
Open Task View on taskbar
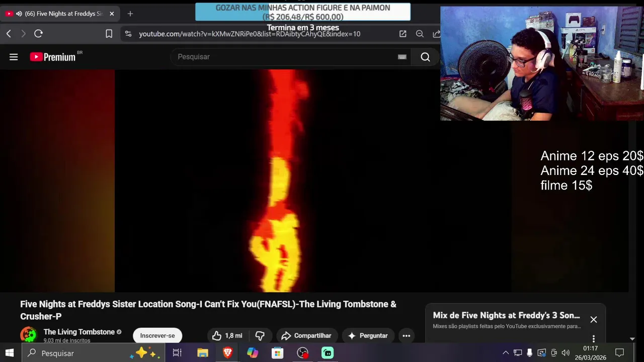[177, 353]
